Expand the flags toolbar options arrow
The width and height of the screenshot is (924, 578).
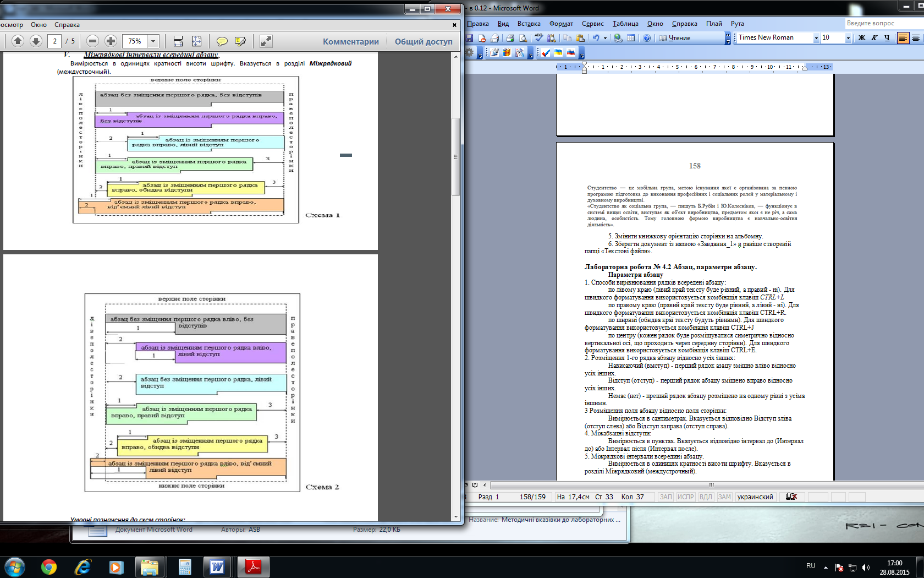click(581, 53)
